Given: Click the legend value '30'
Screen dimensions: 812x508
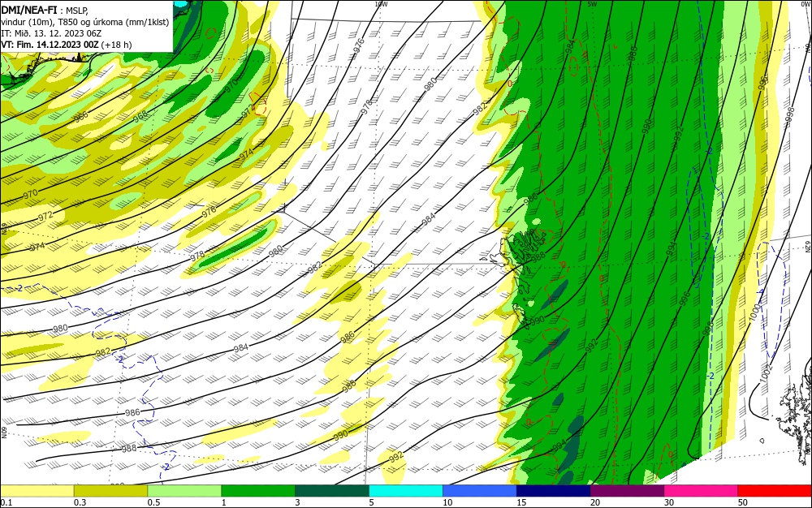Looking at the screenshot, I should [669, 502].
